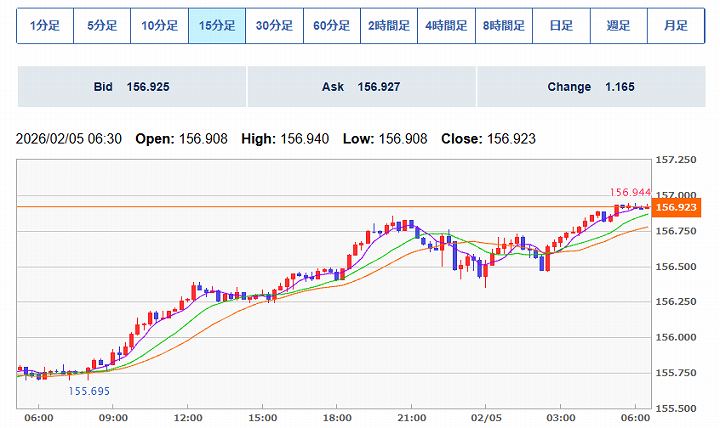This screenshot has height=428, width=720.
Task: Click the 157.250 label on price axis
Action: (x=677, y=160)
